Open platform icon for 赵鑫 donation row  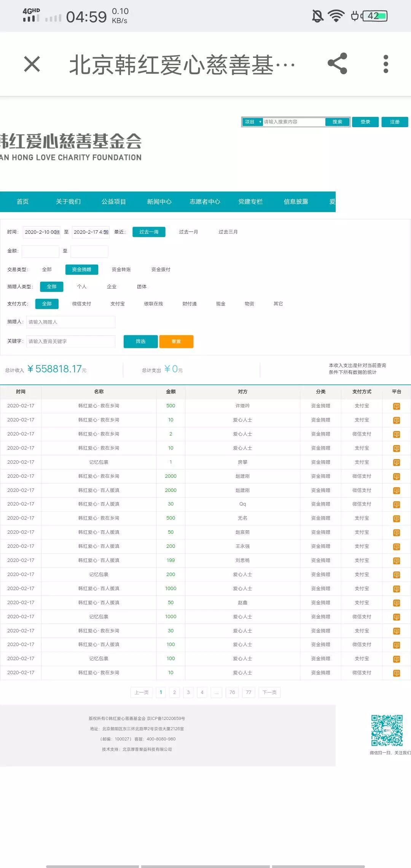397,603
